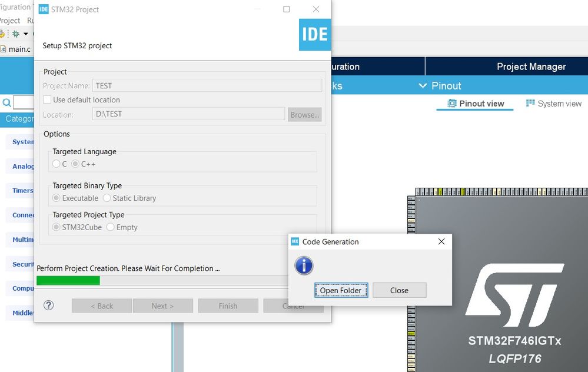Image resolution: width=588 pixels, height=372 pixels.
Task: Select the Empty project type radio button
Action: (x=110, y=227)
